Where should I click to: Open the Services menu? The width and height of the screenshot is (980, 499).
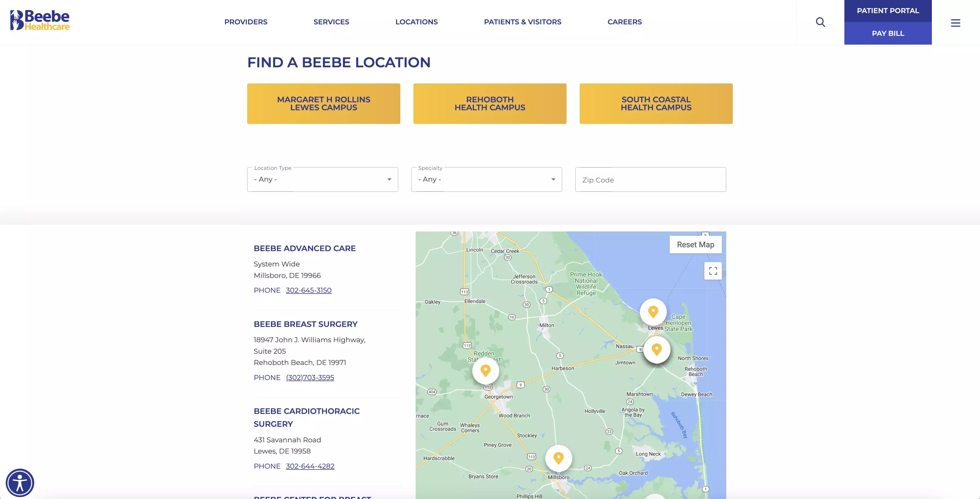tap(331, 22)
